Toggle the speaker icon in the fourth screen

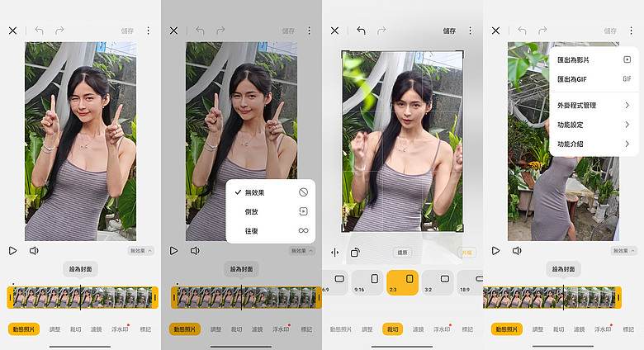pos(517,251)
